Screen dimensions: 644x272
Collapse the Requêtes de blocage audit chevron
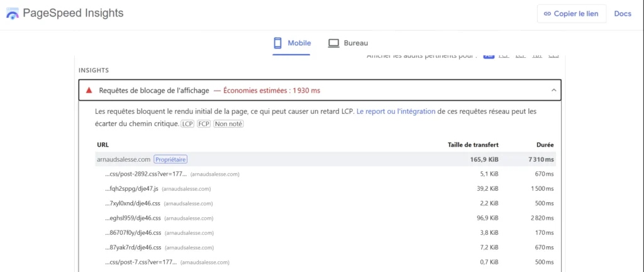coord(553,90)
